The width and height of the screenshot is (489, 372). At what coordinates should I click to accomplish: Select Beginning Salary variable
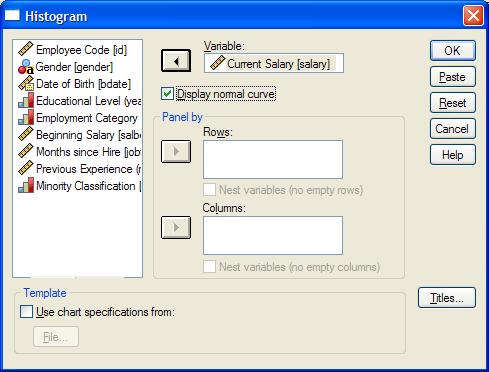(x=89, y=135)
